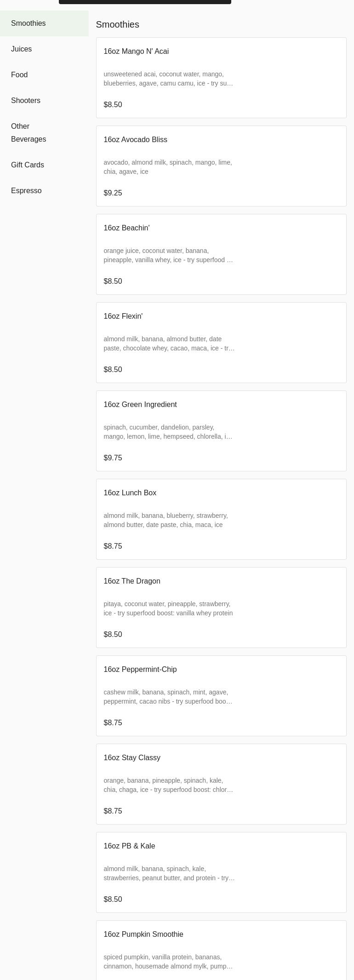Open the 16oz Mango N' Acai item

(x=221, y=78)
